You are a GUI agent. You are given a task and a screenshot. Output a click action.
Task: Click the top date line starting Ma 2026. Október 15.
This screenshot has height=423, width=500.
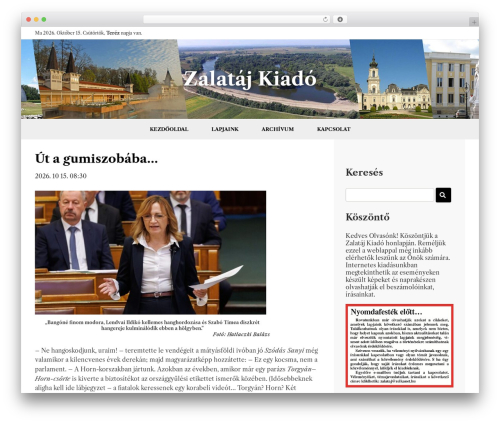[88, 33]
